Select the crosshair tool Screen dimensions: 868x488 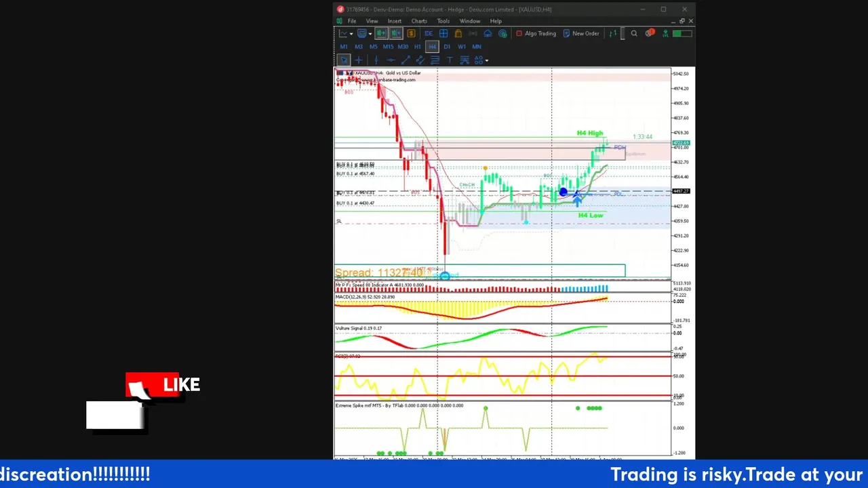pos(359,60)
